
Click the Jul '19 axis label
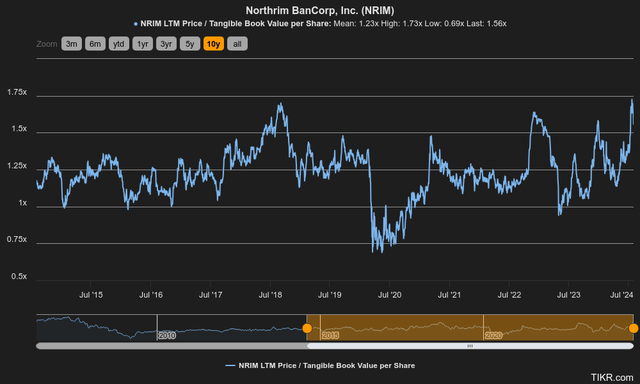[329, 295]
